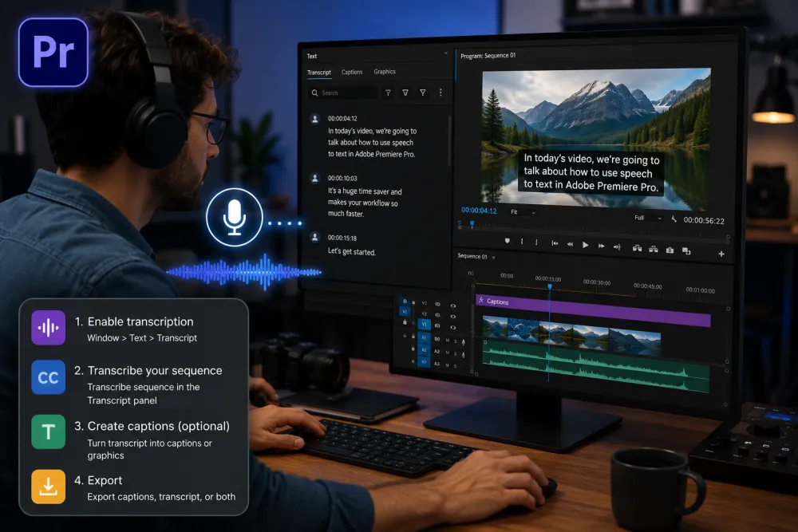Click into the transcript Search field
798x532 pixels.
(x=343, y=93)
